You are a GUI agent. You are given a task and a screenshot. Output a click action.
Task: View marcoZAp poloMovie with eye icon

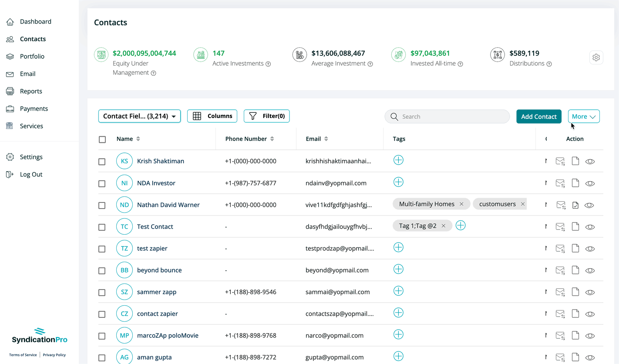tap(590, 336)
